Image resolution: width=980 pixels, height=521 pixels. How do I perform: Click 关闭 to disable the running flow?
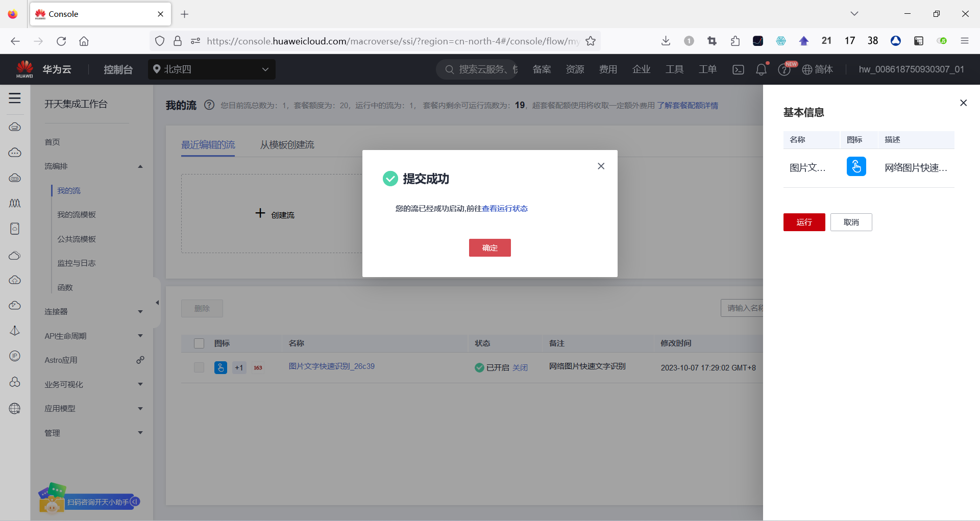521,367
